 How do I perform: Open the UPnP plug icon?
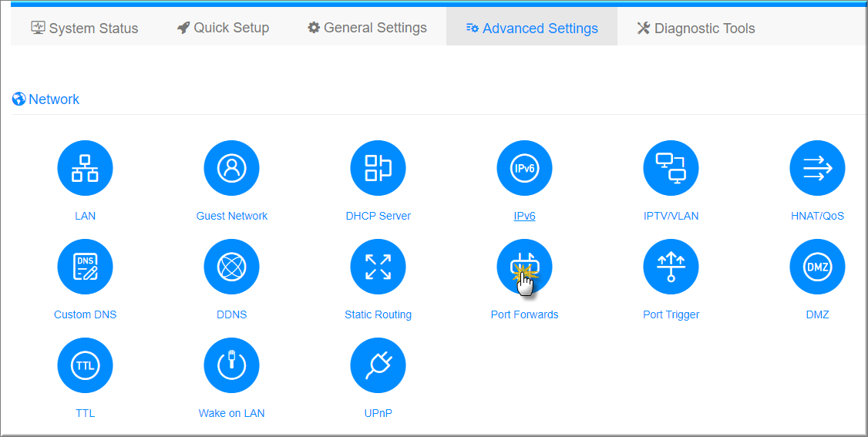point(378,365)
